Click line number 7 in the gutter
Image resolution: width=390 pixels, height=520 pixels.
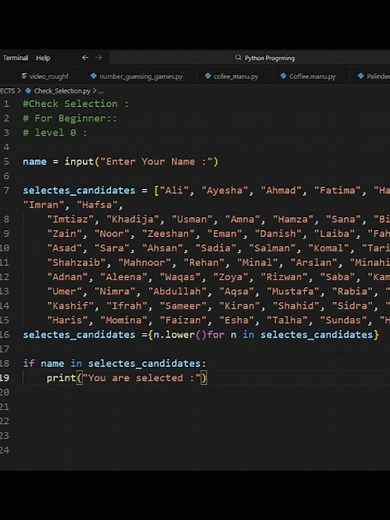pyautogui.click(x=6, y=190)
